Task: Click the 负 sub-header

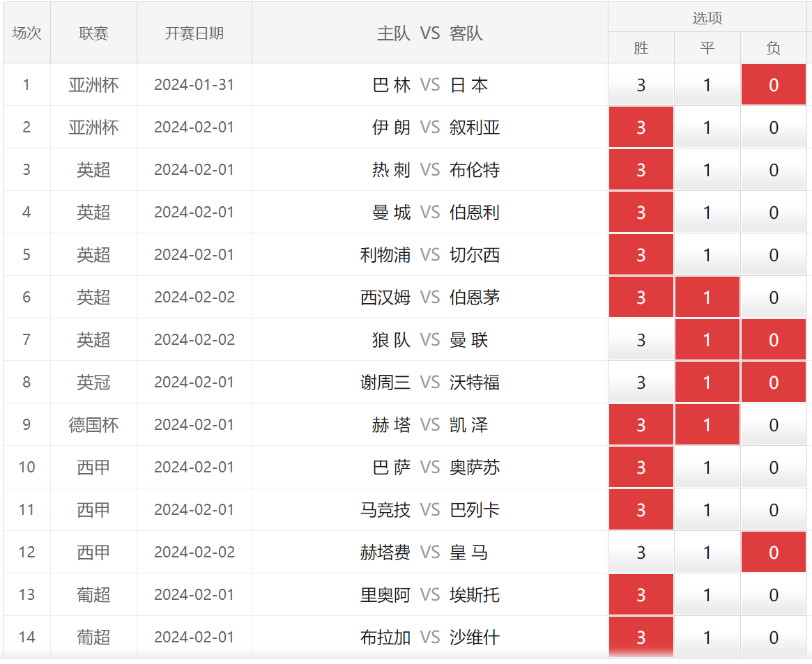Action: tap(774, 47)
